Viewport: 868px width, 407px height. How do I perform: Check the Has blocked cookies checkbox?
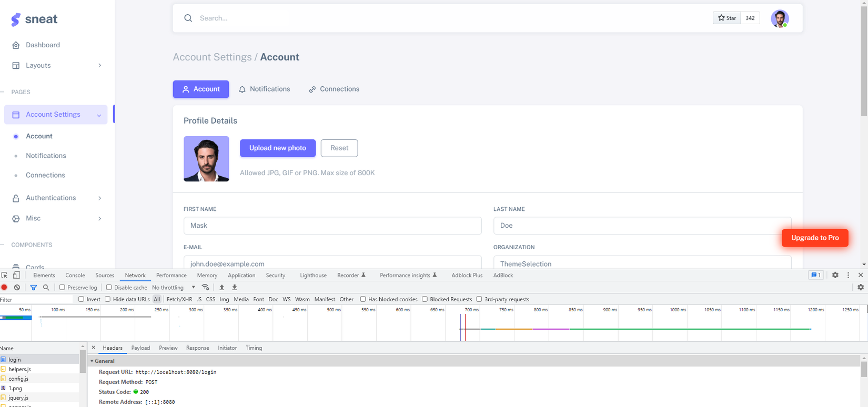click(363, 299)
